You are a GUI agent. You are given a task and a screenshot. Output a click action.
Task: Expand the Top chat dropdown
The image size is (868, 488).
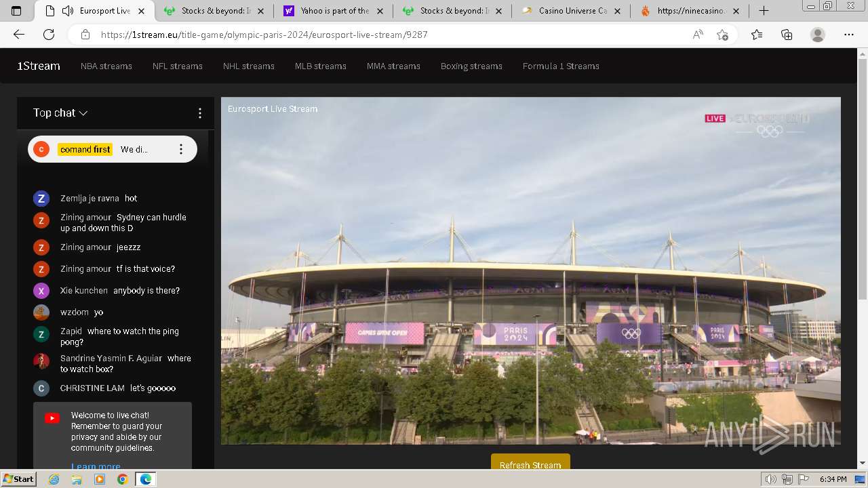click(60, 113)
